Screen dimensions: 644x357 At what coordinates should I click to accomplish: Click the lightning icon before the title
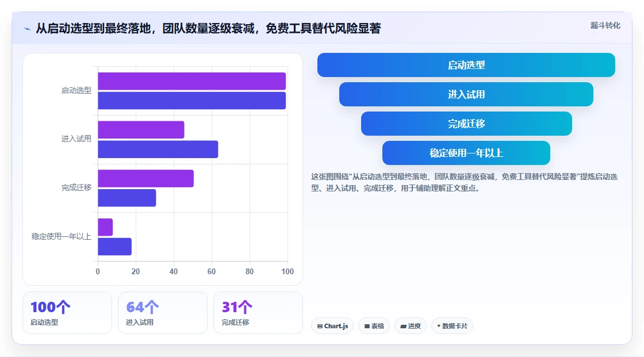tap(28, 29)
